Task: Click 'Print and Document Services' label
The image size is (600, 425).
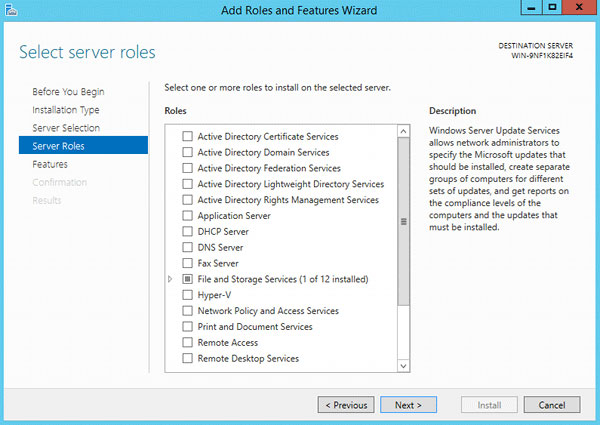Action: [255, 327]
